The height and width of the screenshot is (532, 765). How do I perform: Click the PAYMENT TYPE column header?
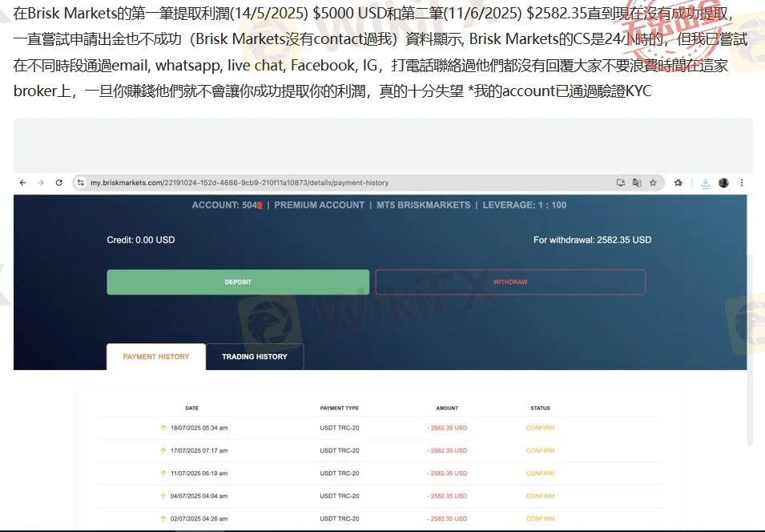click(339, 408)
